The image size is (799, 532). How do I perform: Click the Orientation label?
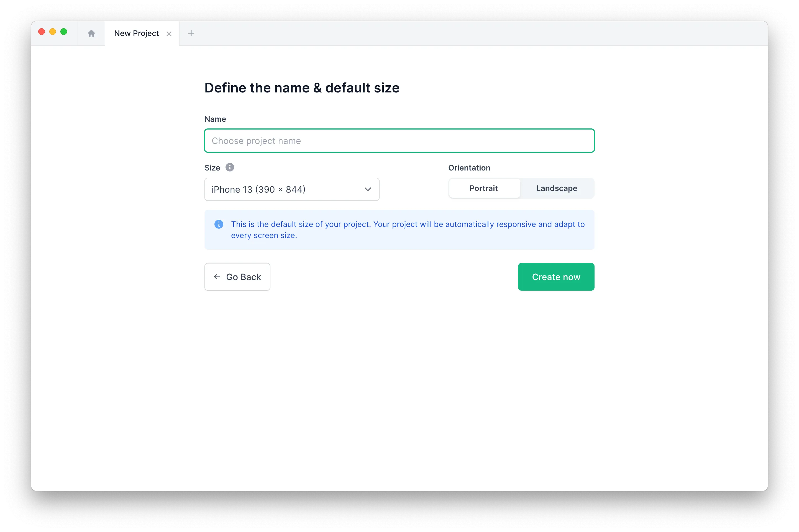469,168
